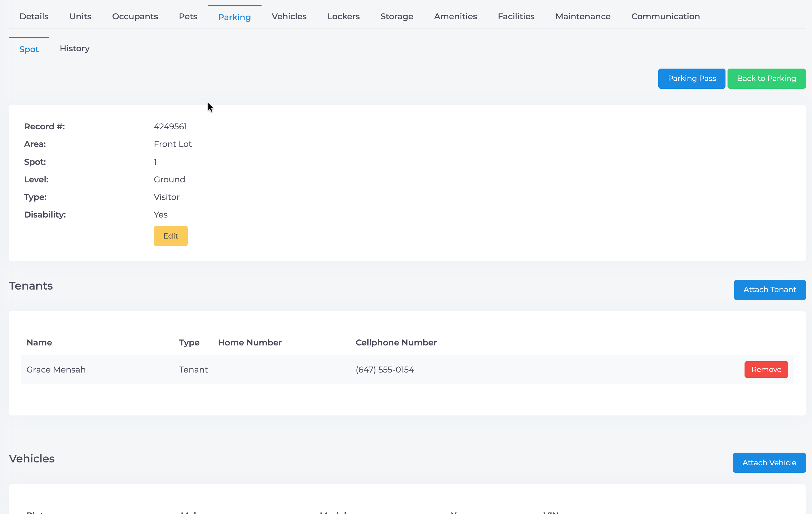This screenshot has width=812, height=514.
Task: Click the Name column header
Action: 39,343
